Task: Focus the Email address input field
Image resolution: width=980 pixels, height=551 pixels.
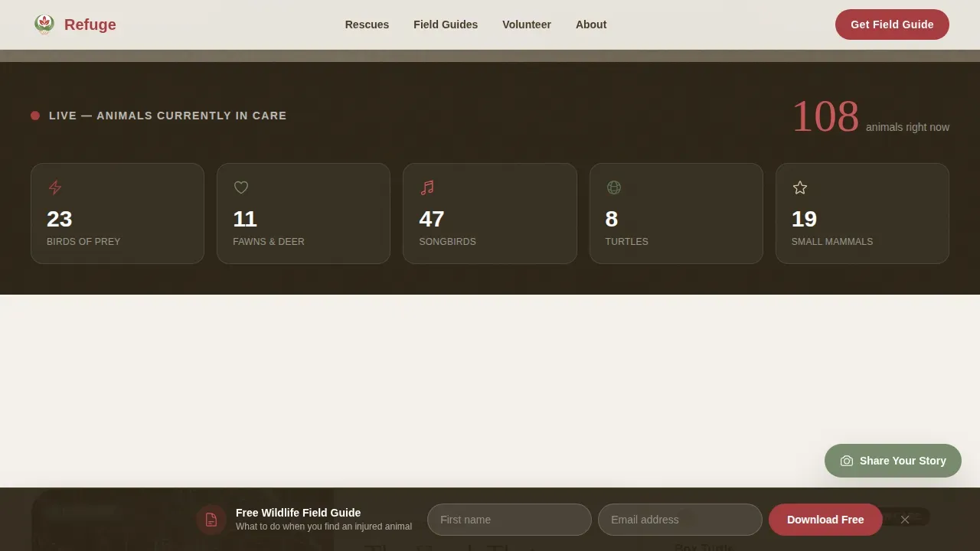Action: 680,520
